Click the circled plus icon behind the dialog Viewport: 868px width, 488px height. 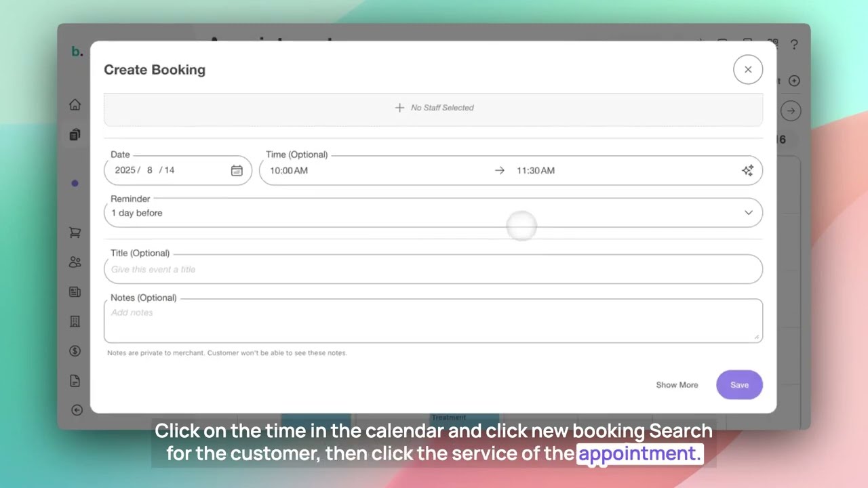click(794, 81)
